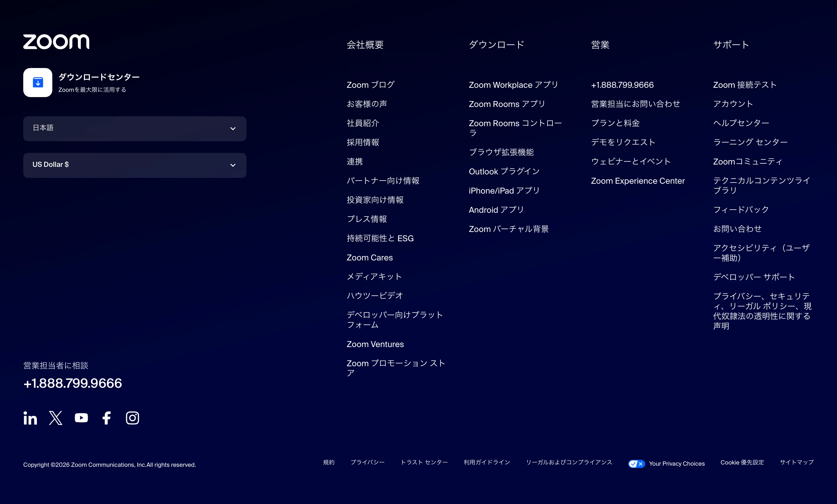Image resolution: width=837 pixels, height=504 pixels.
Task: Open Zoom Workplace アプリ download link
Action: coord(514,85)
